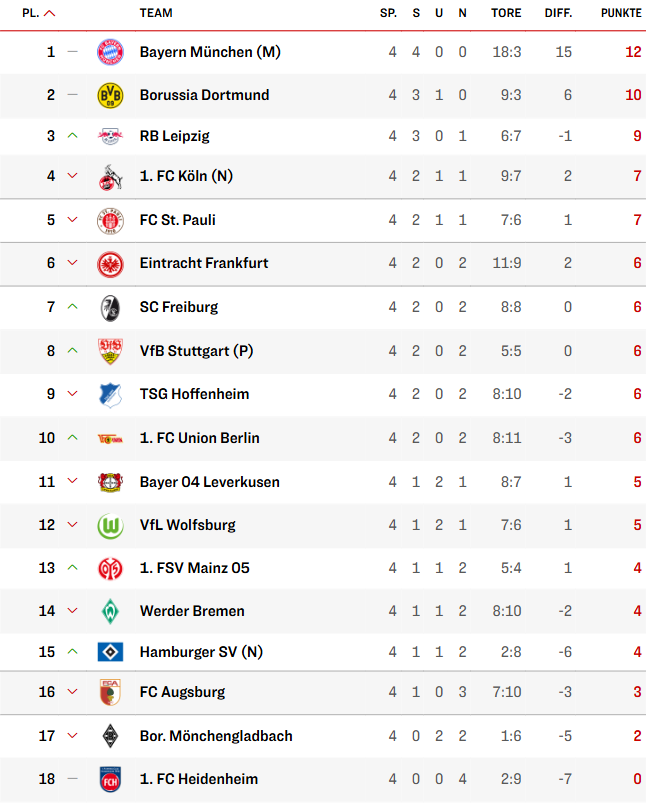Click the RB Leipzig club logo

pyautogui.click(x=110, y=136)
